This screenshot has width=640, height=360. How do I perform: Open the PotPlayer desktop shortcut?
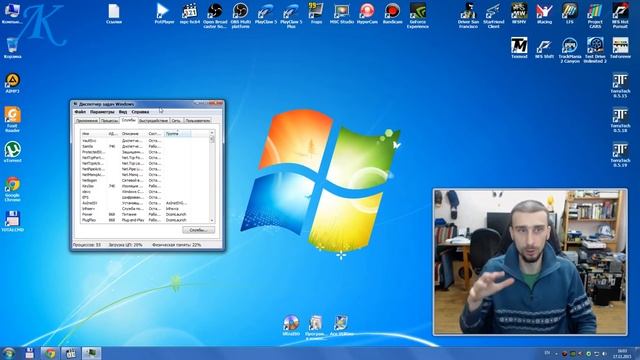[164, 13]
